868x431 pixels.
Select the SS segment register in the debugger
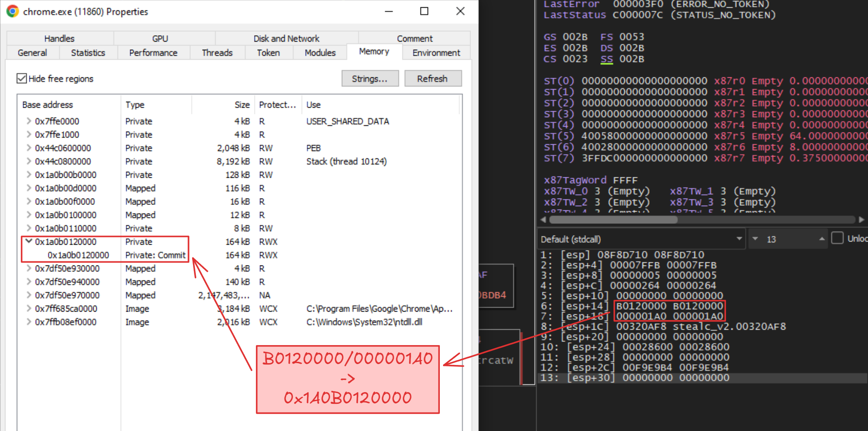pos(606,59)
